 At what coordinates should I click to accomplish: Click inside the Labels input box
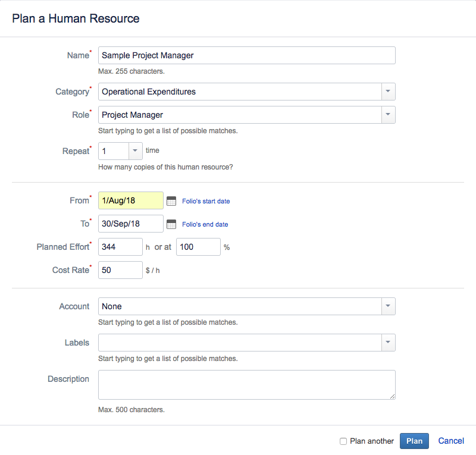(239, 343)
